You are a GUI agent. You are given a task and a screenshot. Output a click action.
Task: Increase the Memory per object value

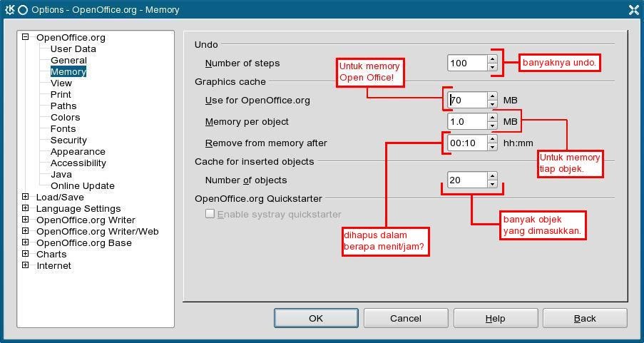click(x=492, y=118)
